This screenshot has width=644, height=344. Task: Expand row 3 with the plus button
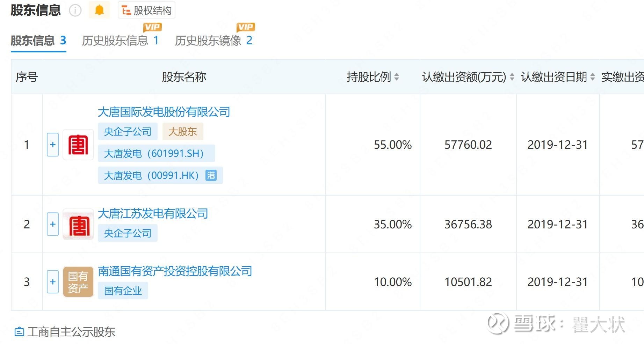click(53, 282)
